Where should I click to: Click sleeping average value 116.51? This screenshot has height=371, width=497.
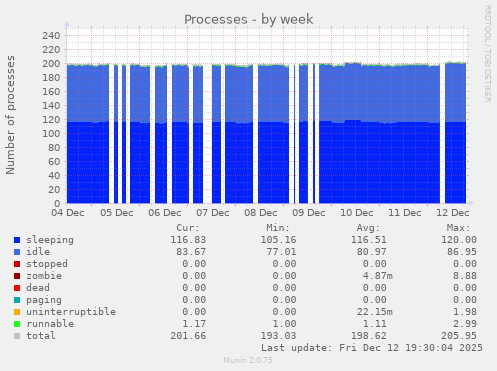[x=369, y=240]
